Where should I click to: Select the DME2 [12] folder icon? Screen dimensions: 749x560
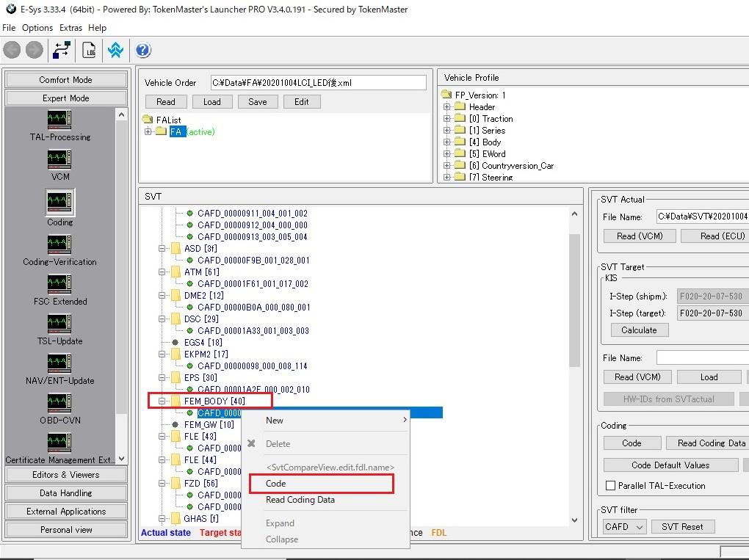pos(176,296)
